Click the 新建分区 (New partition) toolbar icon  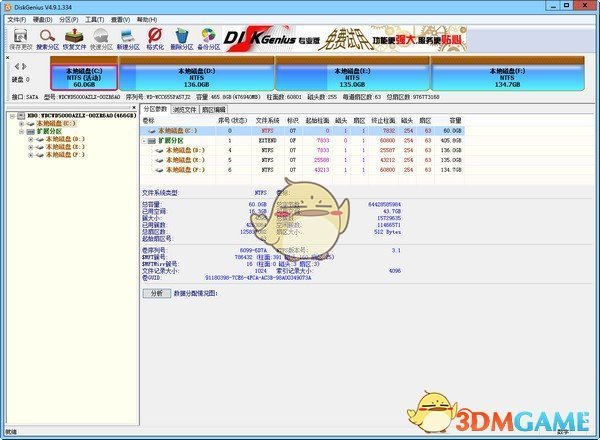click(128, 36)
